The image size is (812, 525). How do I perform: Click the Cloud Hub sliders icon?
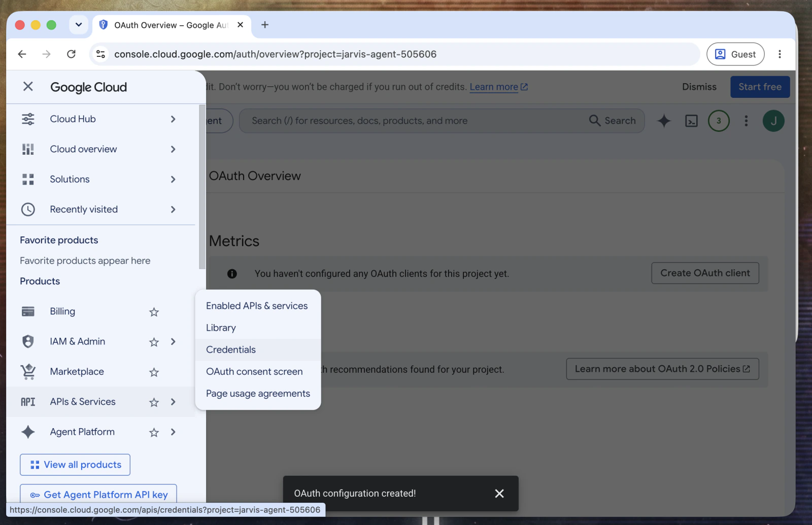point(28,119)
